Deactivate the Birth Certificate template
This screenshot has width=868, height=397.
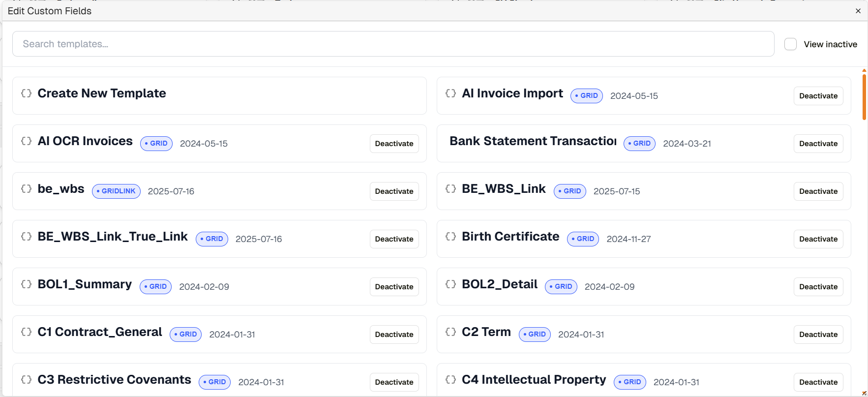[x=818, y=239]
